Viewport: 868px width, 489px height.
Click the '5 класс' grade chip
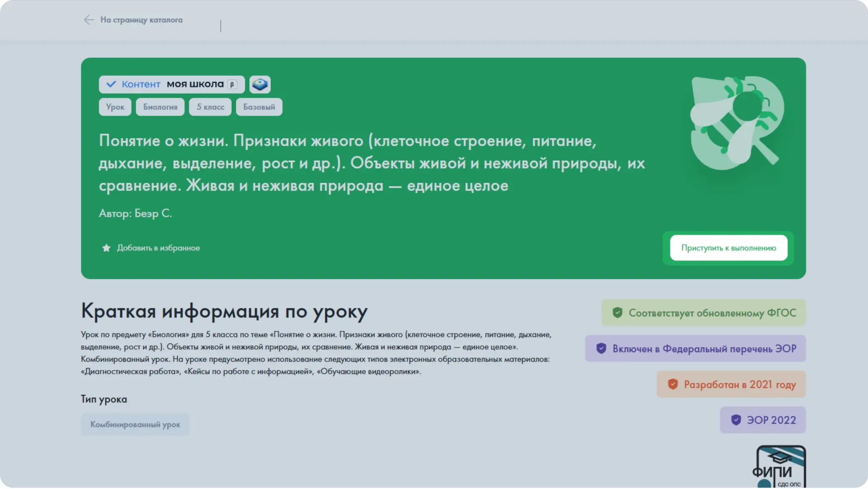[x=210, y=107]
